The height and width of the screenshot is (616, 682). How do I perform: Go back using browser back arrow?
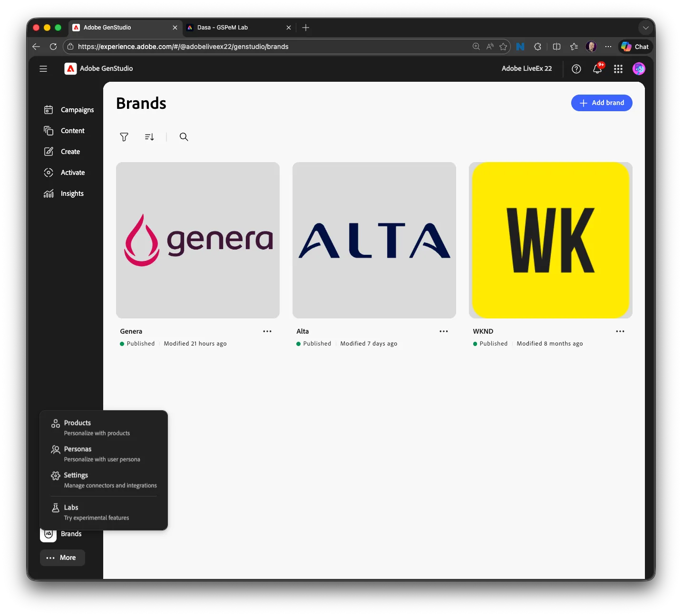coord(36,47)
